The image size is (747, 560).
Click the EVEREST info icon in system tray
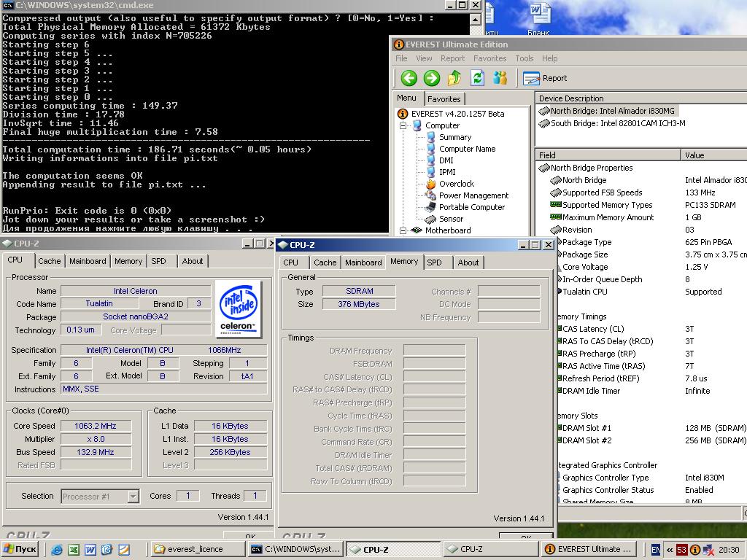(695, 550)
